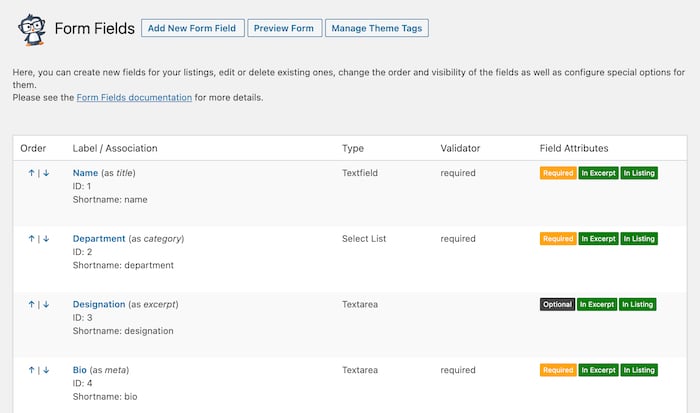Click the Required badge in Bio row
Screen dimensions: 700x413
[558, 370]
